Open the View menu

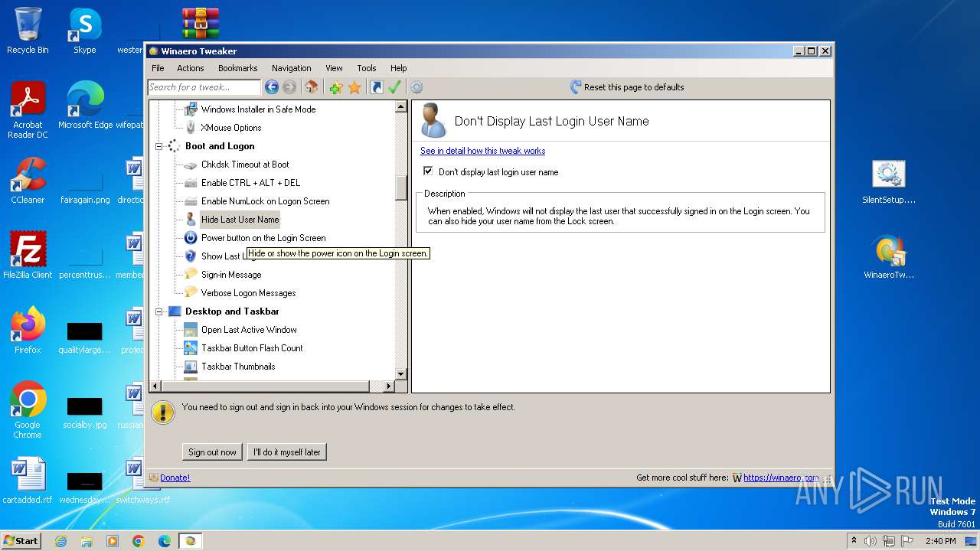point(334,68)
